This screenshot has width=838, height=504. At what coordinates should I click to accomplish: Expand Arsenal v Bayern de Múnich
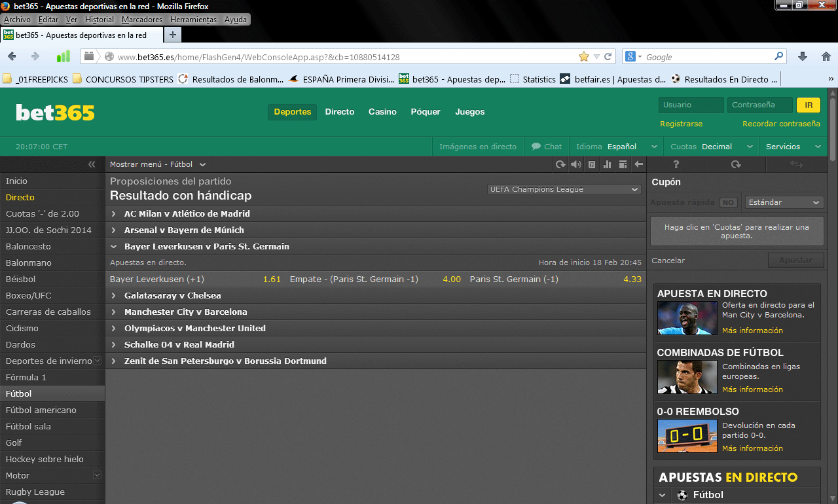pyautogui.click(x=376, y=230)
